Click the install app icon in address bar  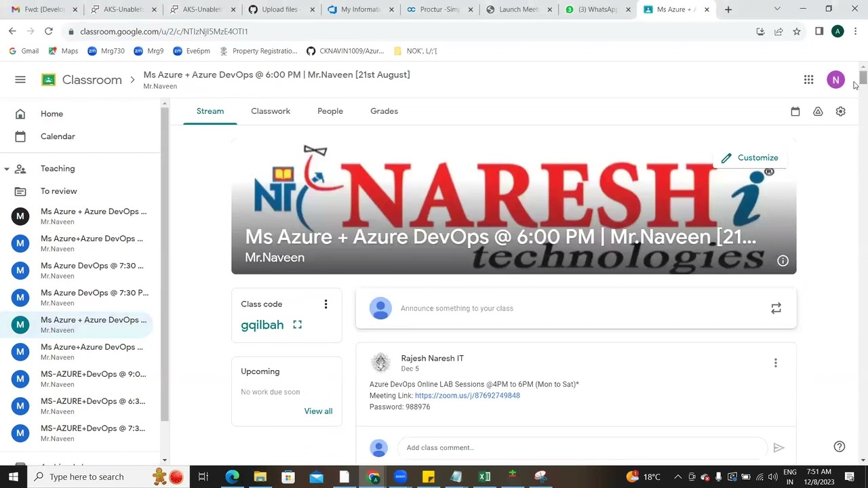[x=760, y=31]
